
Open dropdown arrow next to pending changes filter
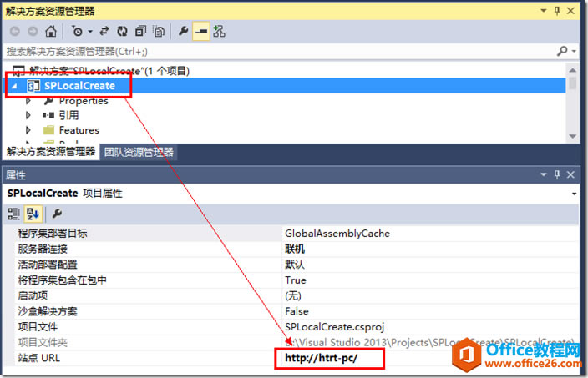tap(90, 32)
